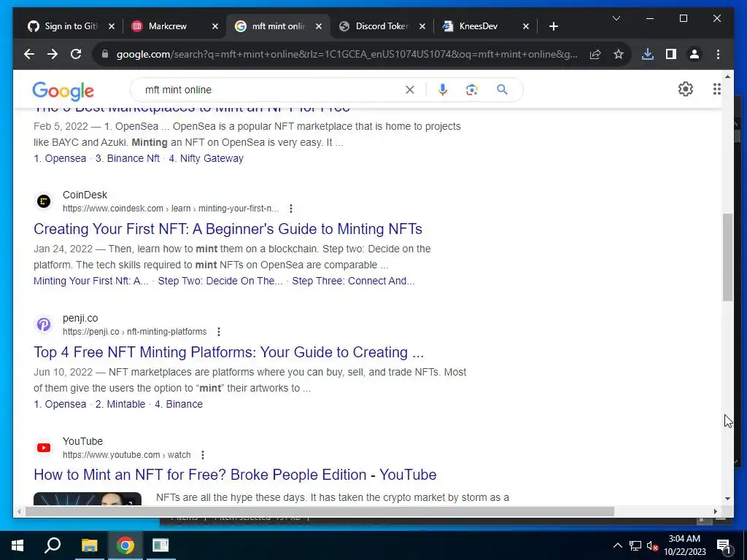Go forward to next page
747x560 pixels.
tap(53, 54)
